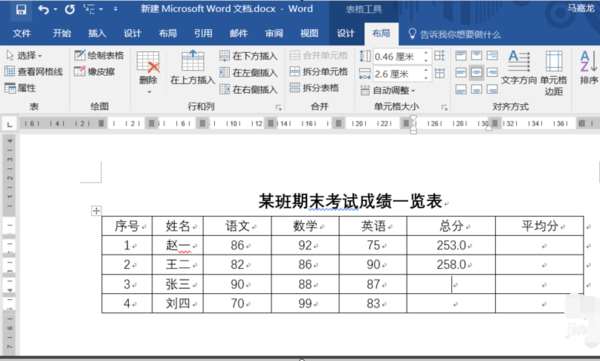This screenshot has height=361, width=600.
Task: Open Cell Margins (单元格边距) settings
Action: click(553, 73)
